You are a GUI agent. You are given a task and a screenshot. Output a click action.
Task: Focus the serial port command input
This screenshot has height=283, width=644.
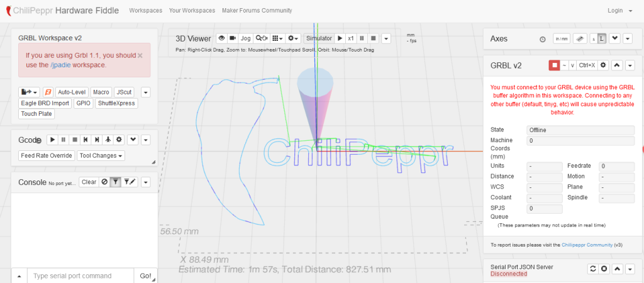[x=80, y=275]
